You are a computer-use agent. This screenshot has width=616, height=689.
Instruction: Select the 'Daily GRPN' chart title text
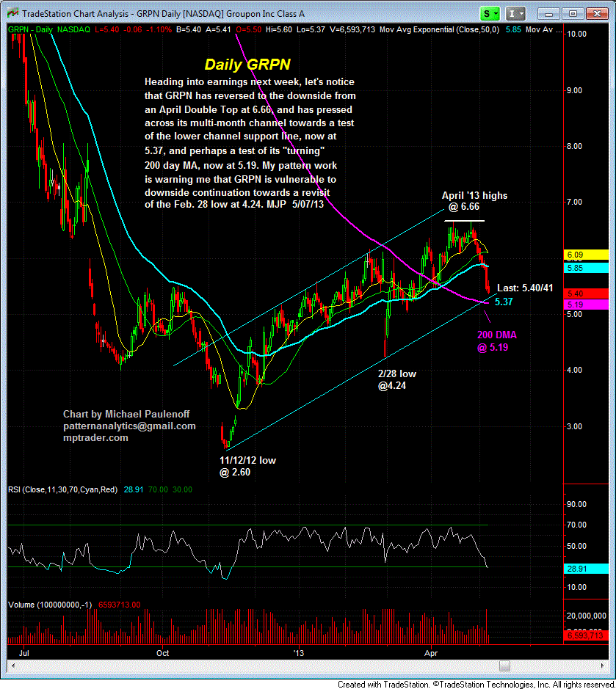(x=247, y=65)
